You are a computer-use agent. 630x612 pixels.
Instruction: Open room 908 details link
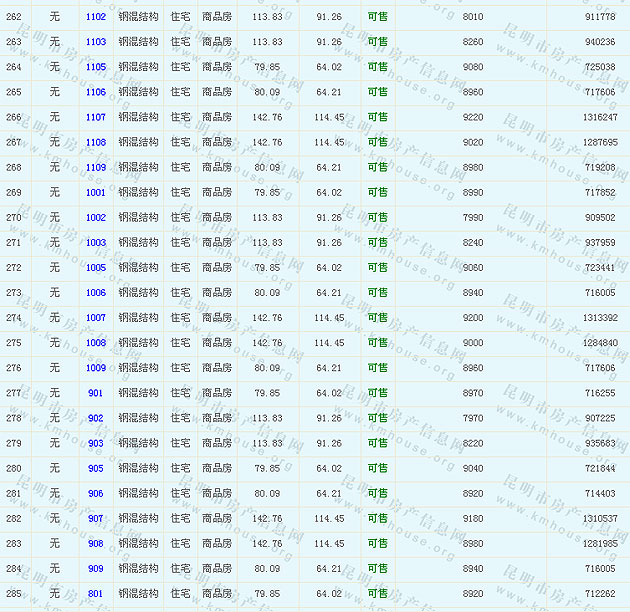coord(96,543)
